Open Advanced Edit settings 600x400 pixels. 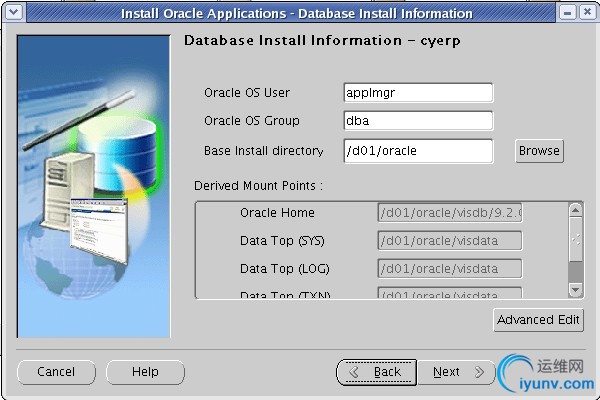click(538, 320)
